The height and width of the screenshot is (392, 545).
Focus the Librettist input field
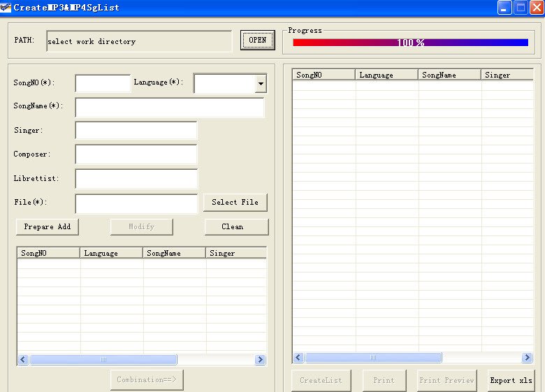click(x=136, y=179)
